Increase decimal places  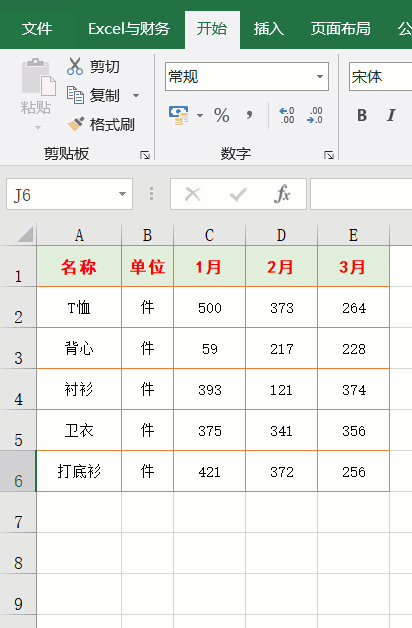pos(287,115)
